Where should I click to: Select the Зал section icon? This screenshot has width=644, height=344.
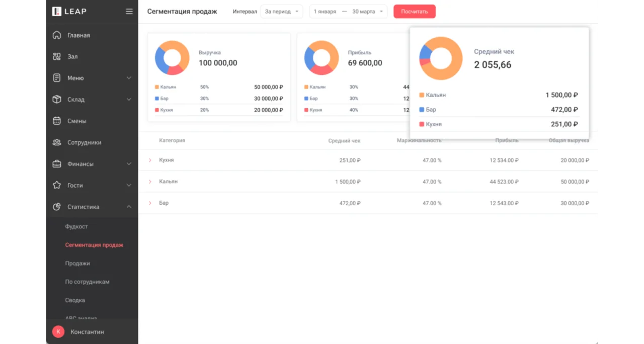56,56
